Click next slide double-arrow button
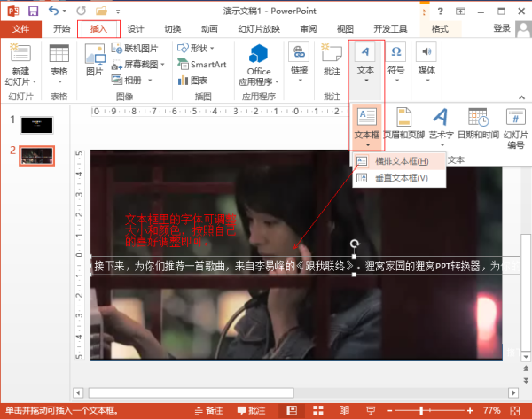The image size is (532, 419). click(x=526, y=380)
